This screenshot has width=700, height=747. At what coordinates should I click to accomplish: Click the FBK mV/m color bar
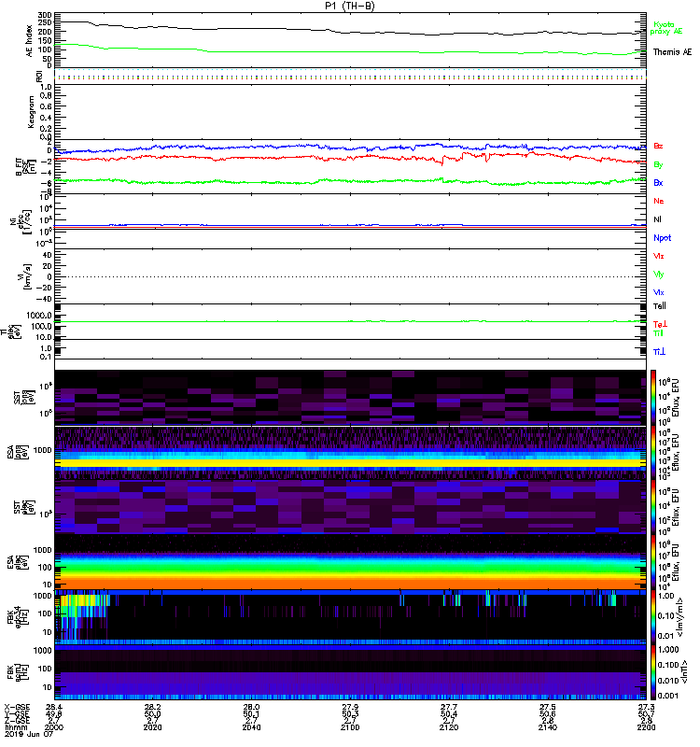click(653, 617)
